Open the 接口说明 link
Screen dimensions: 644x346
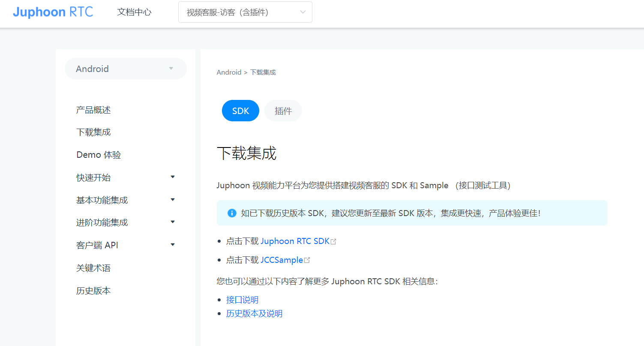pos(242,300)
